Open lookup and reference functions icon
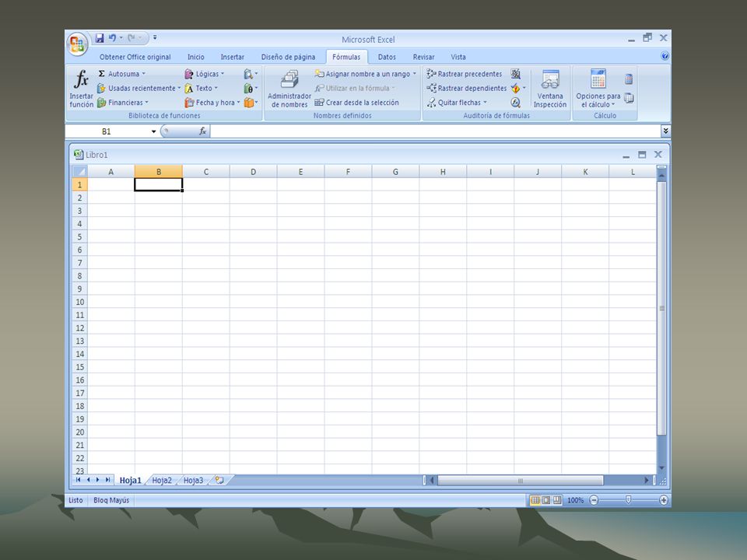The height and width of the screenshot is (560, 747). [251, 74]
